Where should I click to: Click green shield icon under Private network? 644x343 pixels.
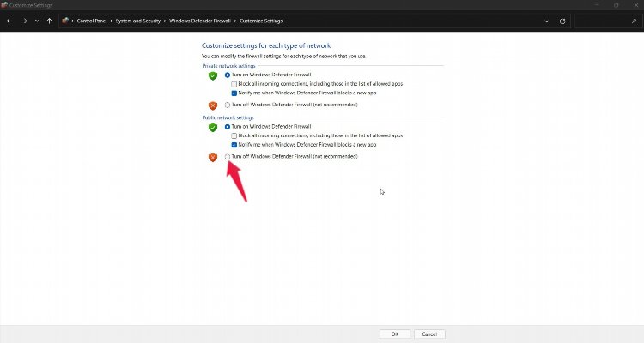(213, 76)
